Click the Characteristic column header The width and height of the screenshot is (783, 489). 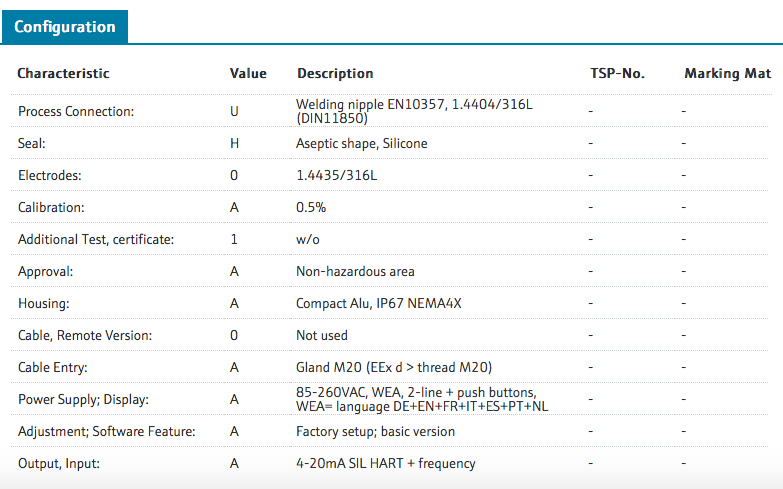63,73
